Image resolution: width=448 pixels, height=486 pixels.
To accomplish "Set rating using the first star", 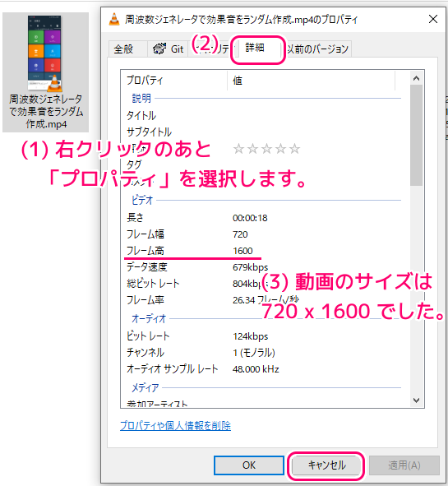I will (x=238, y=149).
